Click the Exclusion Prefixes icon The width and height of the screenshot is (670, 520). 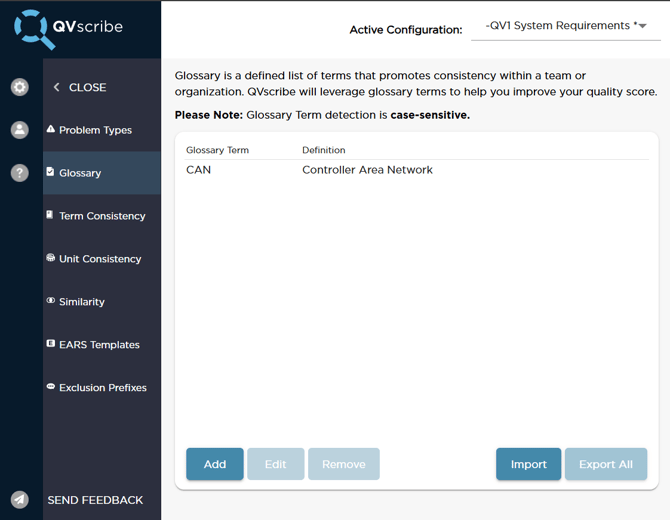click(x=51, y=387)
